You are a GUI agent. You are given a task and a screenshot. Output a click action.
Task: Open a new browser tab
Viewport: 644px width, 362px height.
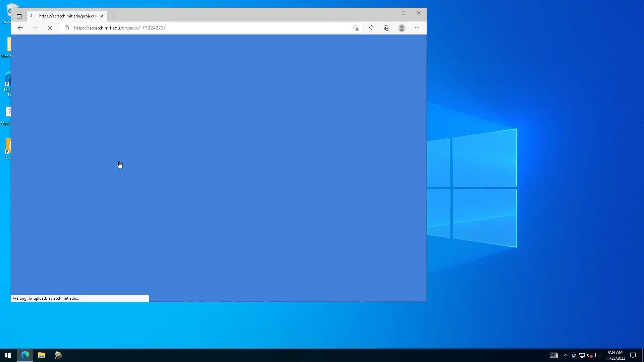113,16
